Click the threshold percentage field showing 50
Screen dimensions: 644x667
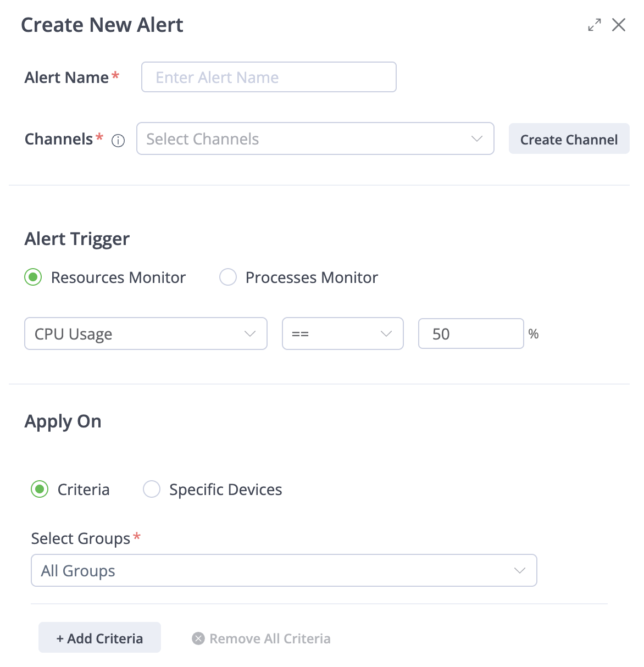click(470, 334)
